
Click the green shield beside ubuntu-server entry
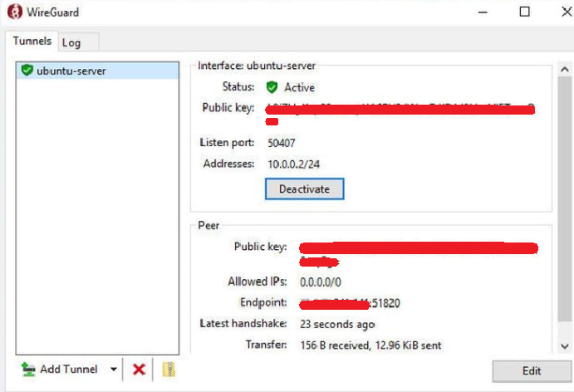tap(27, 71)
